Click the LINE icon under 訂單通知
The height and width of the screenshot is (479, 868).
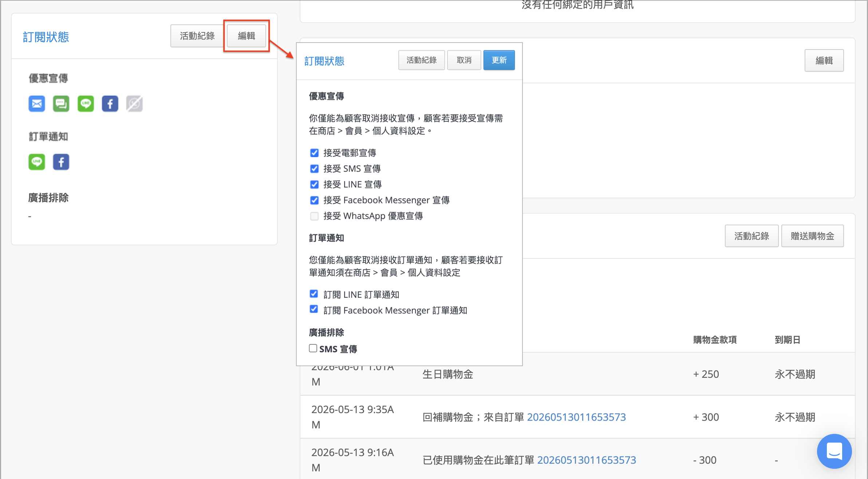(37, 162)
